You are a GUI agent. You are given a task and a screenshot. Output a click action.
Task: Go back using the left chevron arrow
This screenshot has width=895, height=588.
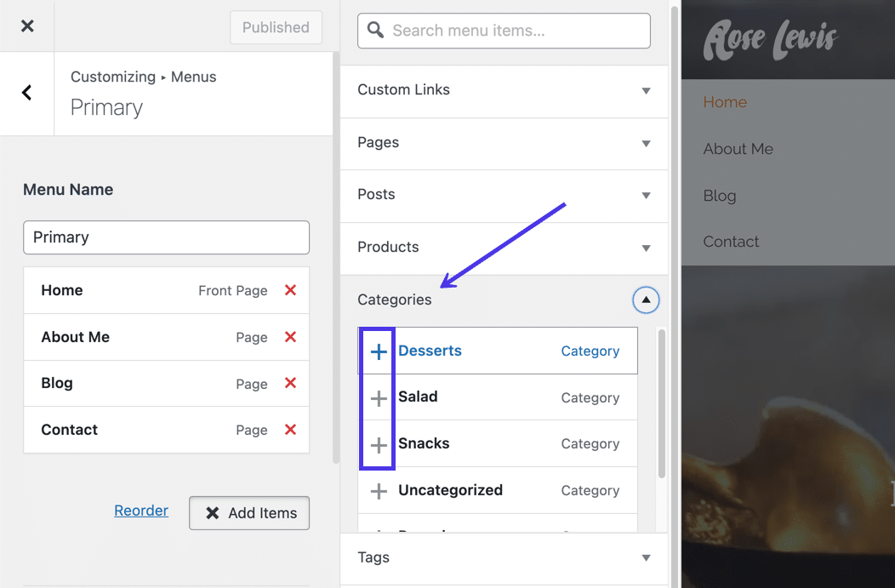(x=26, y=94)
